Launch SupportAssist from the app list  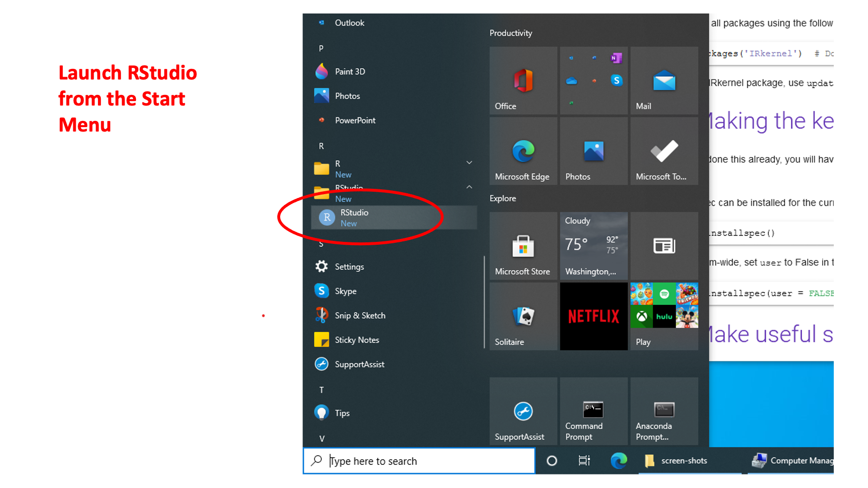point(393,364)
